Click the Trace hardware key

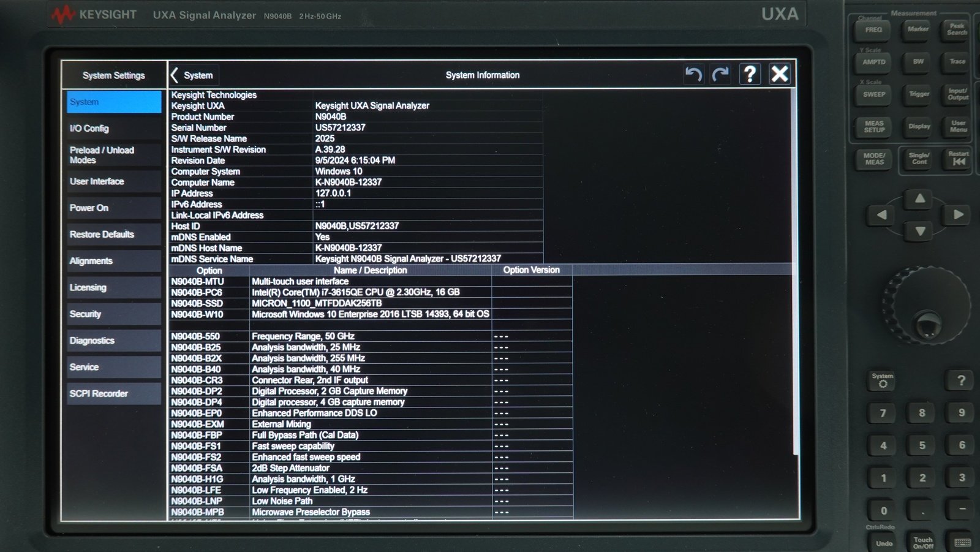tap(957, 62)
